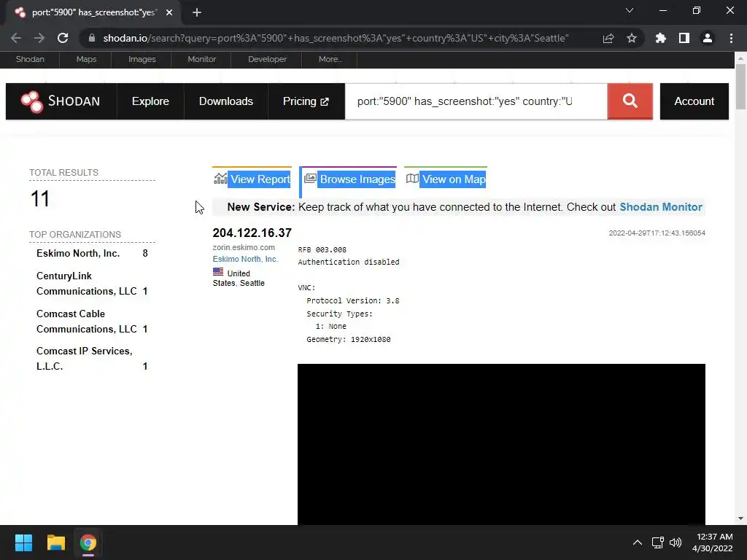Click the zorin.eskimo.com hostname text

click(x=244, y=248)
